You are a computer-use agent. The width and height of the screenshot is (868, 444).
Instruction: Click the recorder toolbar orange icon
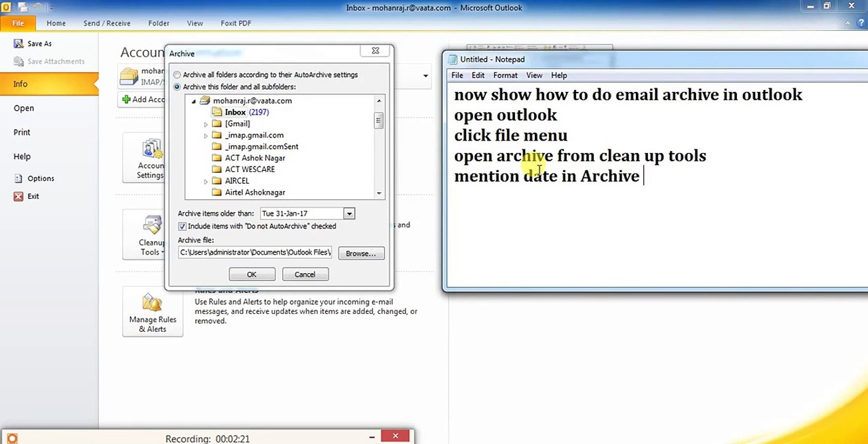click(12, 438)
